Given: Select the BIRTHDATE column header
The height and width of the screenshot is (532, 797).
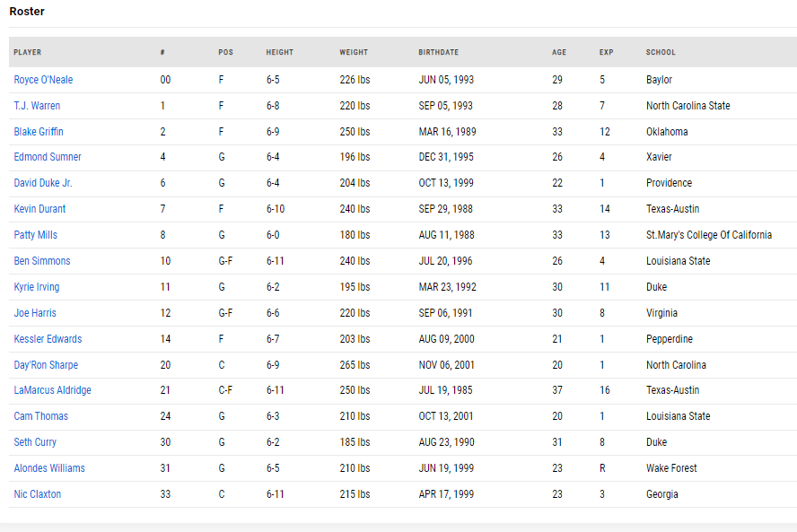Looking at the screenshot, I should point(439,52).
